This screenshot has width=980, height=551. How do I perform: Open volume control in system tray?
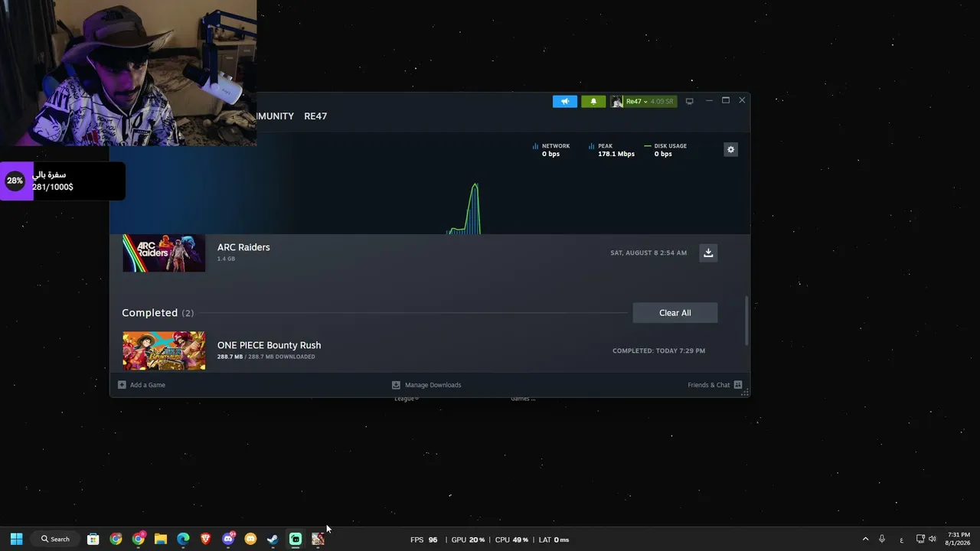pos(933,540)
